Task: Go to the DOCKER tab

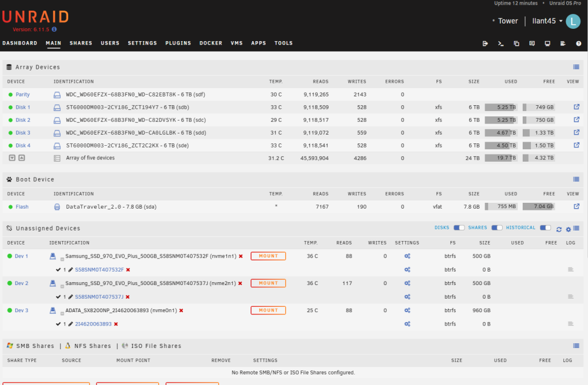Action: coord(211,43)
